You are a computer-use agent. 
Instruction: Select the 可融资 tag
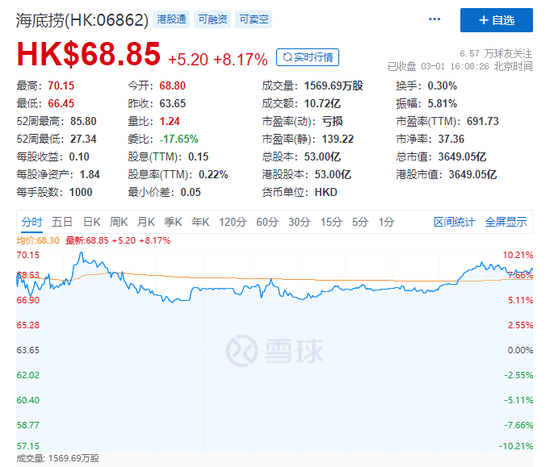click(x=212, y=19)
